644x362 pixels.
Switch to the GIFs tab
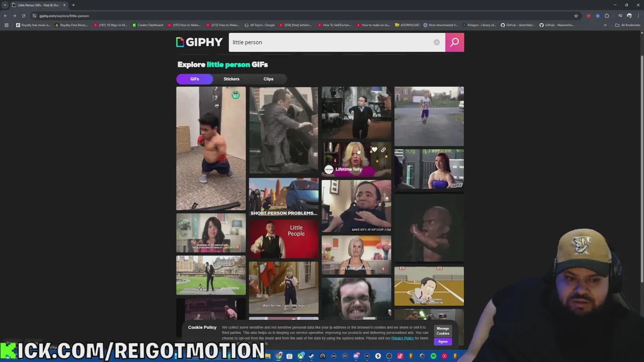click(x=195, y=79)
